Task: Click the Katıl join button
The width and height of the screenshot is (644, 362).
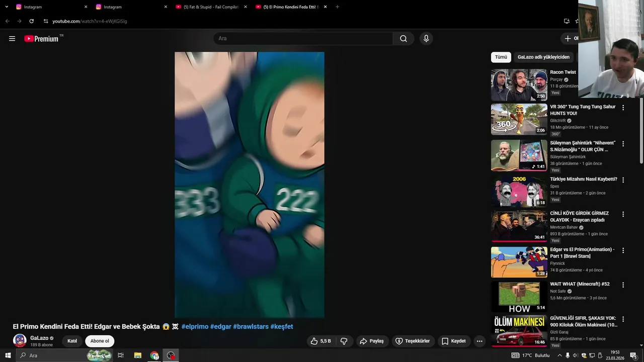Action: point(72,341)
